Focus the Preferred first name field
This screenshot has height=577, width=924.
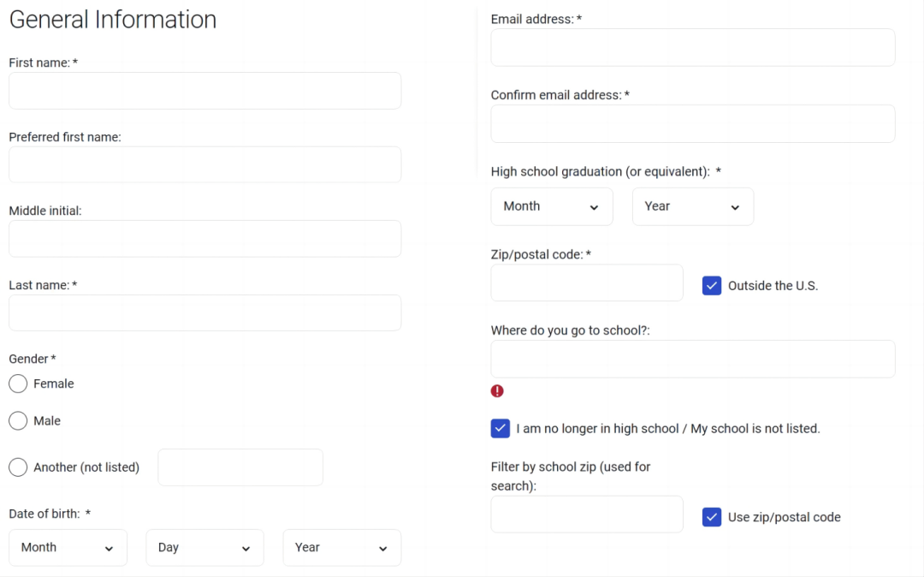(x=204, y=164)
